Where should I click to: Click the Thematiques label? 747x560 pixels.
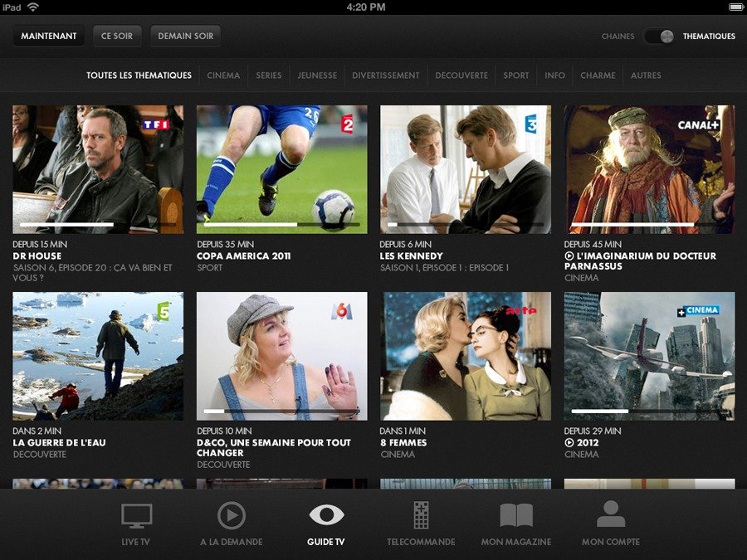click(x=709, y=37)
